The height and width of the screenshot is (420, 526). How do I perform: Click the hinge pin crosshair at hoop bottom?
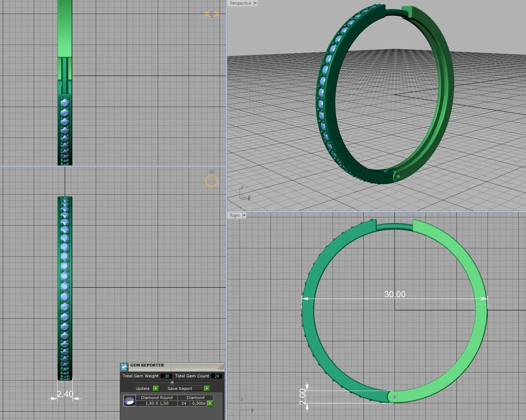coord(395,397)
